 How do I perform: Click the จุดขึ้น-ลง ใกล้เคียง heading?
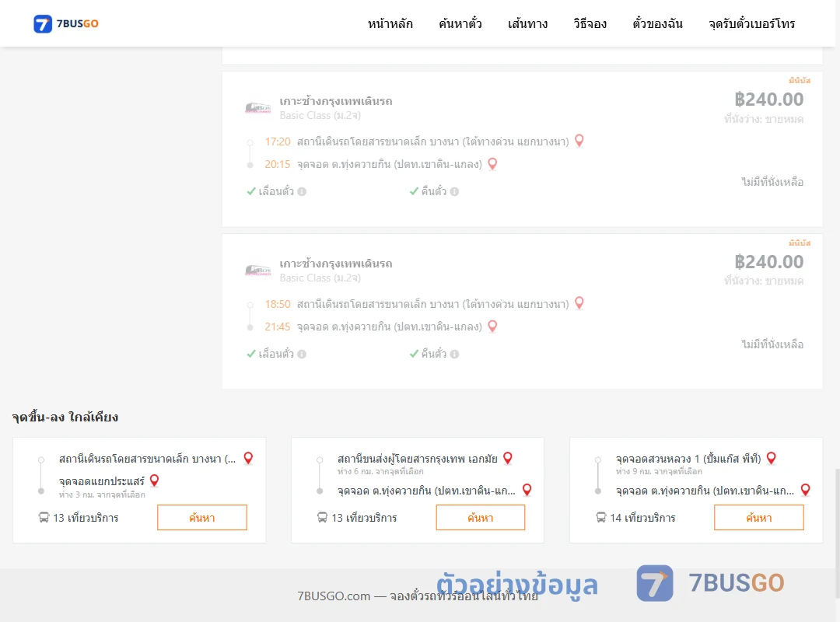(x=65, y=417)
